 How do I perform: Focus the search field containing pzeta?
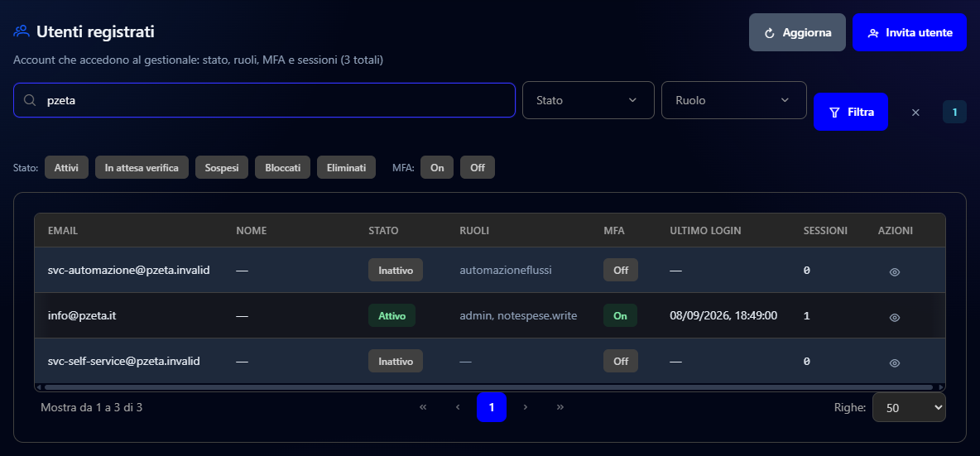click(264, 100)
